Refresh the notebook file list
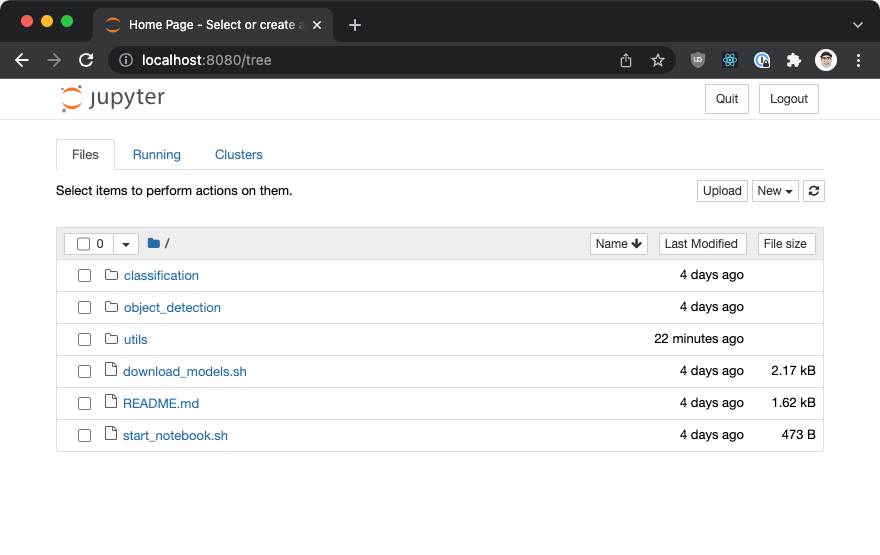Viewport: 880px width, 555px height. pos(814,191)
